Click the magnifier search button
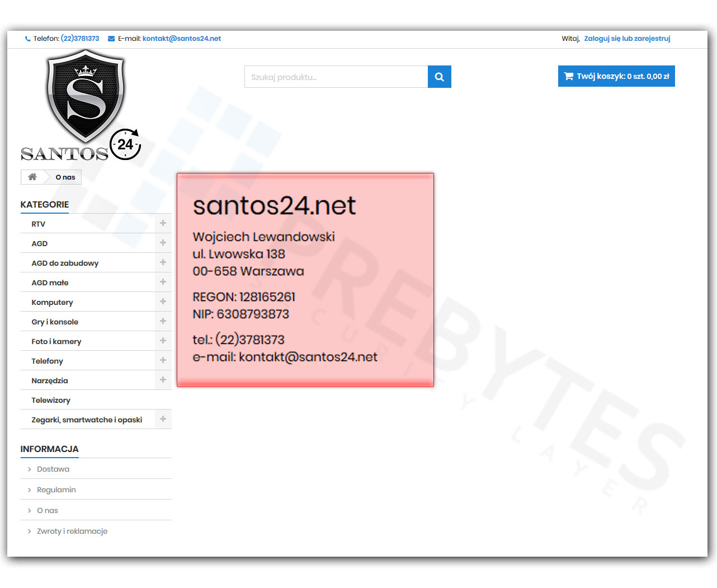 click(440, 77)
